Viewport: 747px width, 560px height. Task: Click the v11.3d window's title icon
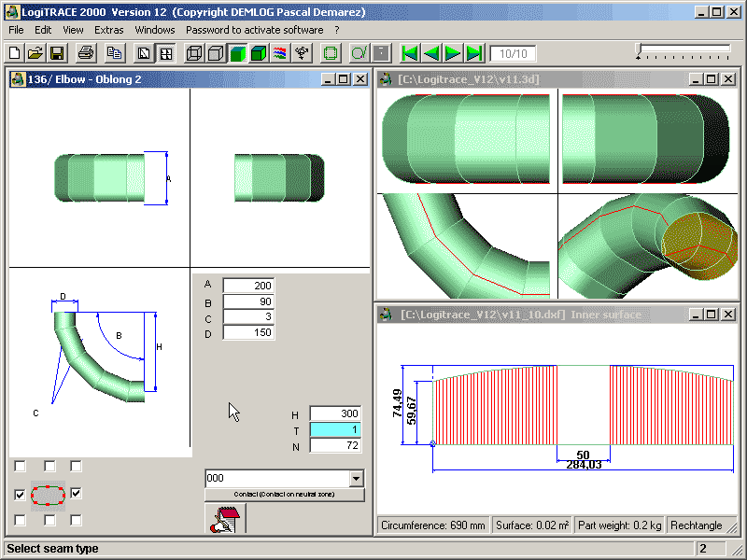click(386, 79)
